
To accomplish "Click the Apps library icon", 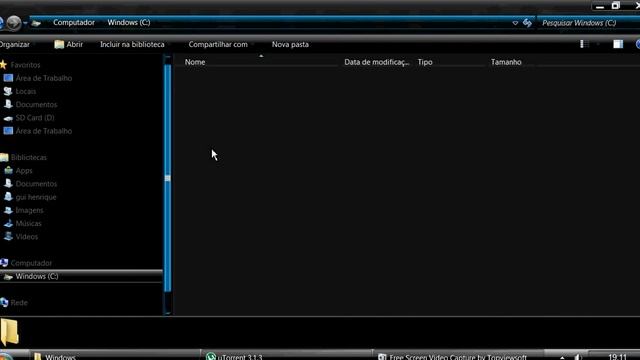I will 8,170.
